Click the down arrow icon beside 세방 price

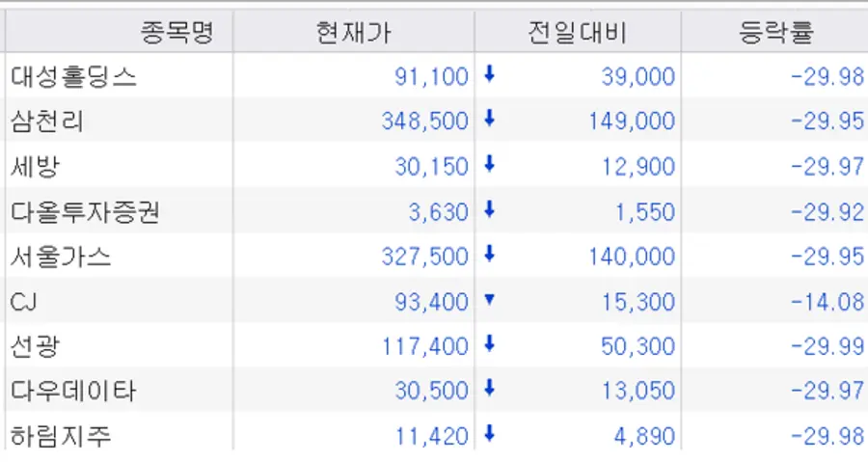[x=489, y=165]
